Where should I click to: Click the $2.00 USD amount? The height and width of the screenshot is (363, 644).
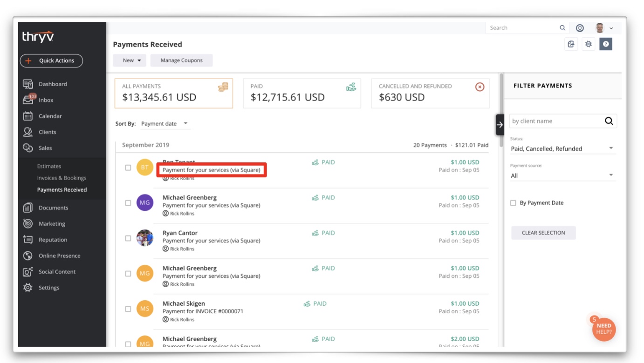[x=465, y=339]
